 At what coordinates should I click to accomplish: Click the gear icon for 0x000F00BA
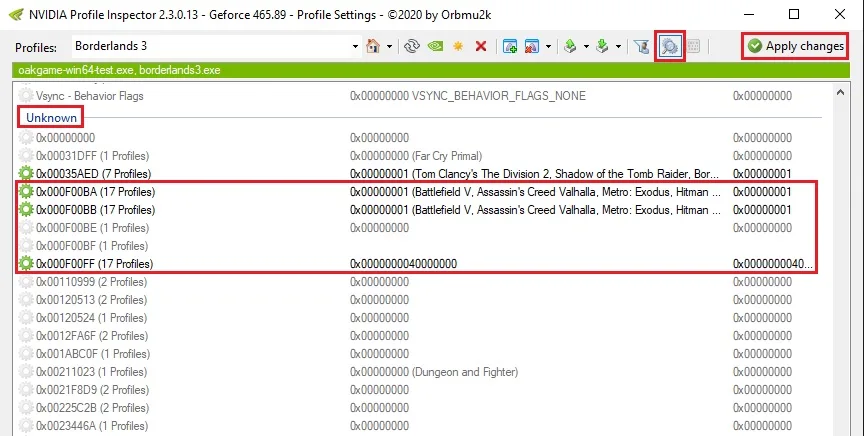pos(26,192)
